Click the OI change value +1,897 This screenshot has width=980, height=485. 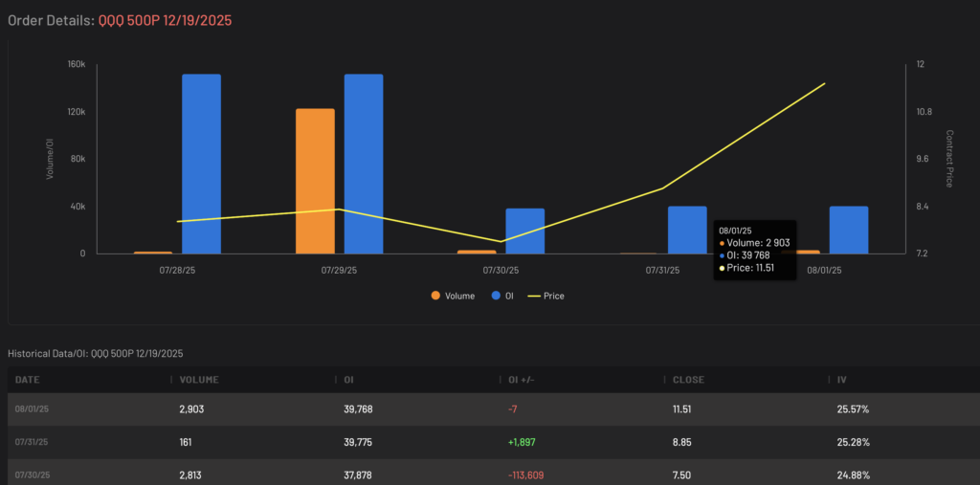(x=522, y=443)
